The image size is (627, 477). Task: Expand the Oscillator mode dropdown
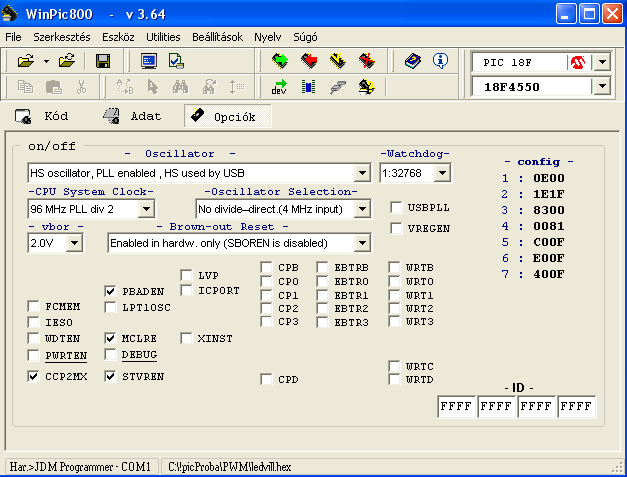tap(362, 173)
